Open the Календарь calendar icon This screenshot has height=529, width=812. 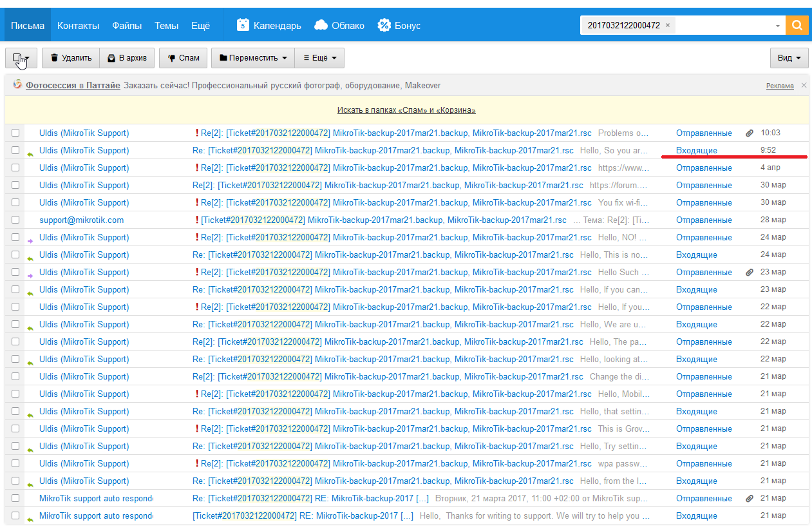click(243, 25)
